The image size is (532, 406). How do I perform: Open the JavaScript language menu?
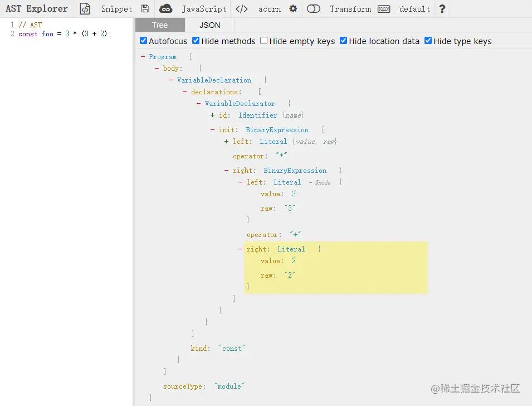point(204,9)
